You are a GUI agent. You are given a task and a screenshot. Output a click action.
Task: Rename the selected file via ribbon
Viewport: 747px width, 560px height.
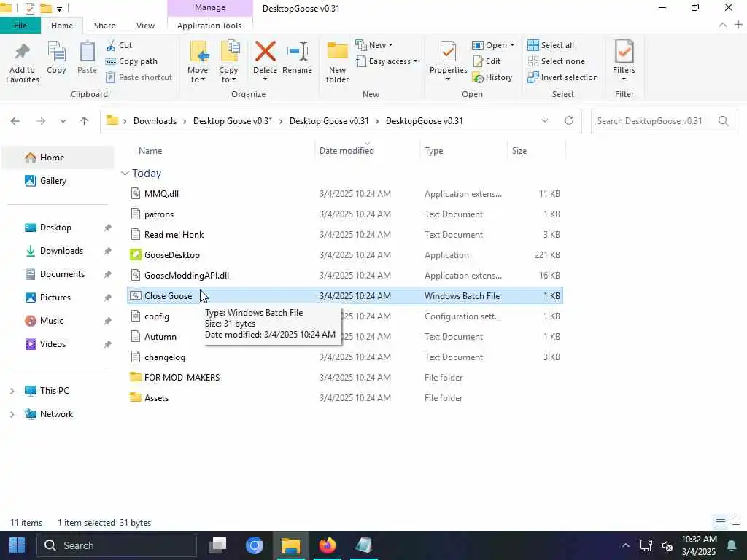tap(298, 58)
